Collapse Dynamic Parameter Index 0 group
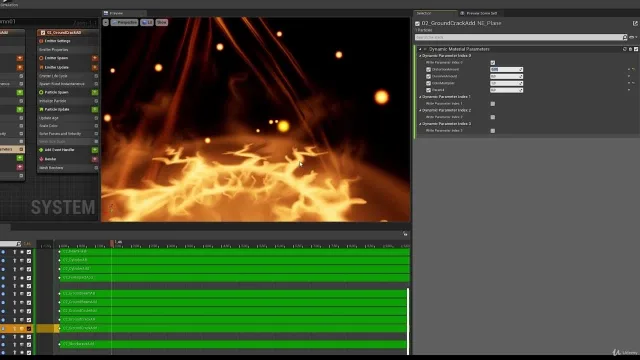 click(420, 56)
